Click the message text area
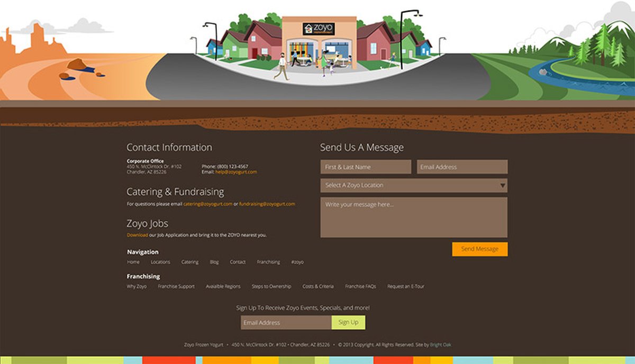 (413, 217)
